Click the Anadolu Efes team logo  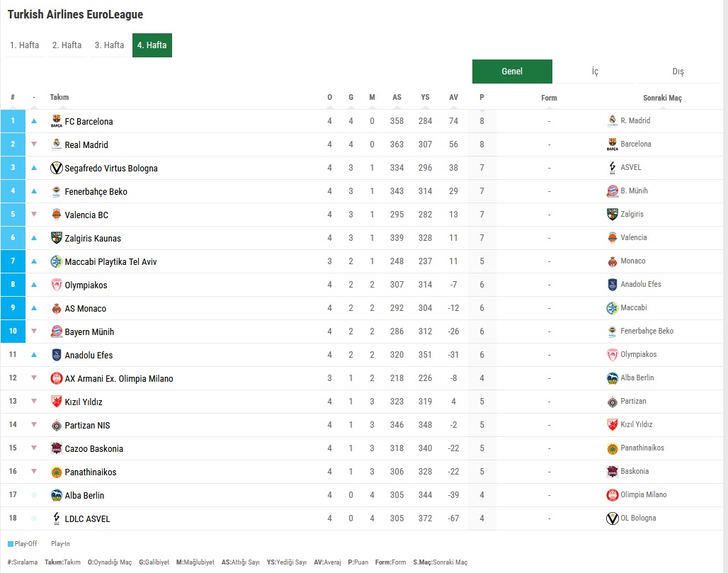(x=57, y=355)
